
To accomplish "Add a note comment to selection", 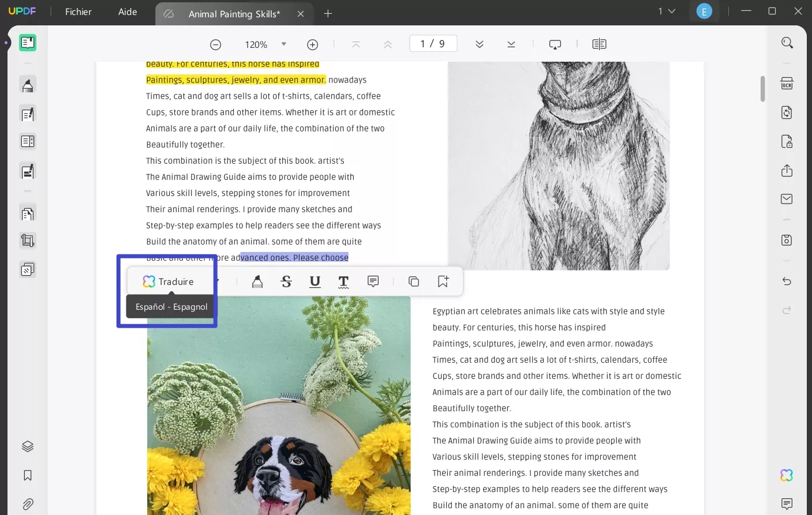I will point(373,281).
